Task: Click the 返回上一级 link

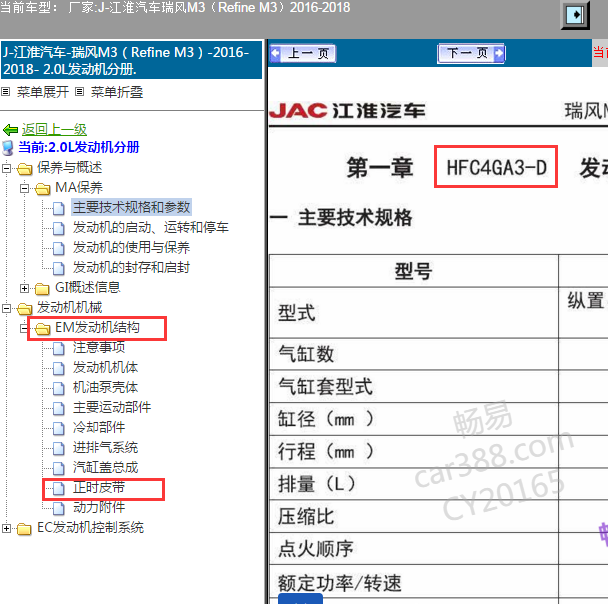Action: point(54,129)
